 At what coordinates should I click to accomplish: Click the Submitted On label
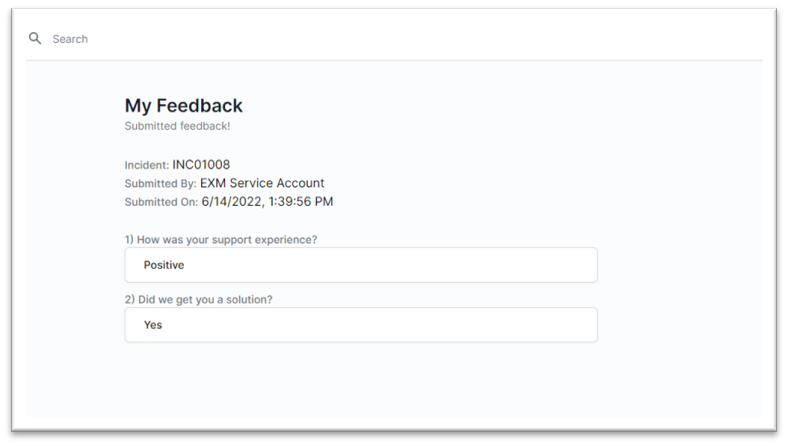(x=161, y=202)
